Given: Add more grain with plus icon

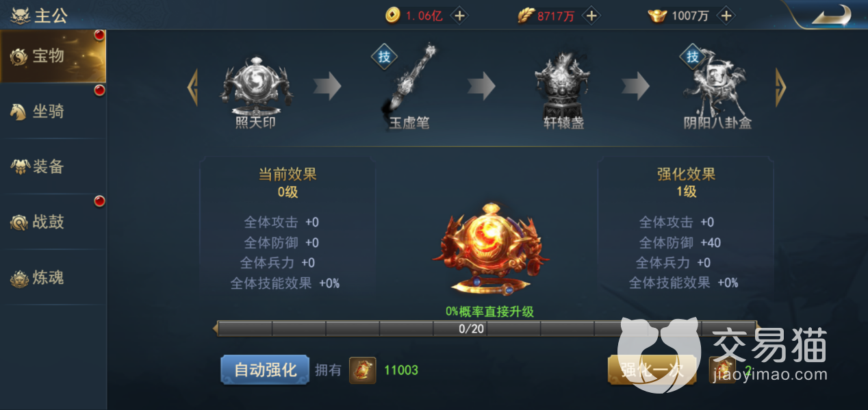Looking at the screenshot, I should click(x=592, y=16).
